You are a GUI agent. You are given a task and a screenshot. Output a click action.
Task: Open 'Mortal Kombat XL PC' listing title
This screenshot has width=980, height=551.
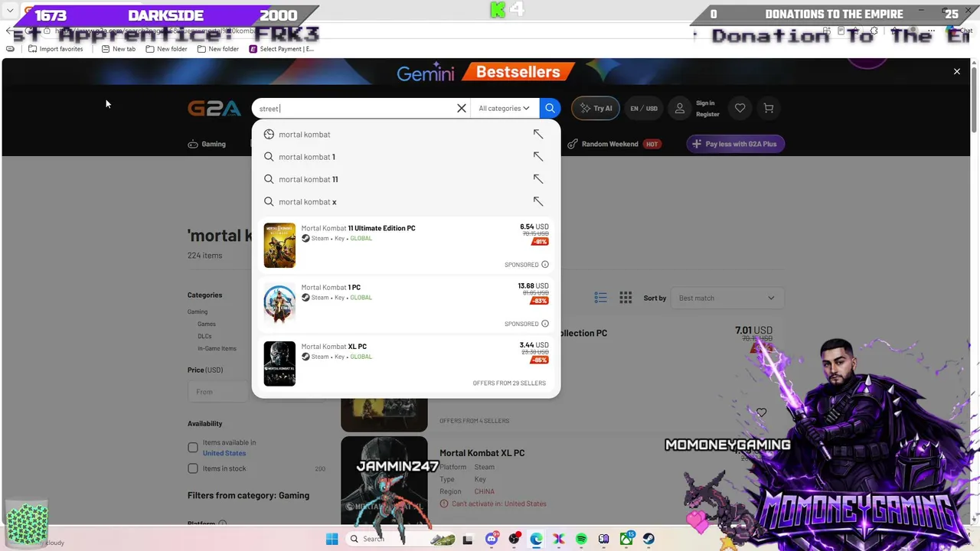coord(482,453)
